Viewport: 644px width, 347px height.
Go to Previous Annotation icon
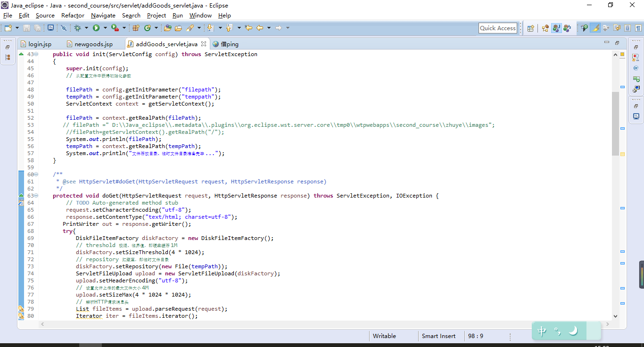(230, 28)
